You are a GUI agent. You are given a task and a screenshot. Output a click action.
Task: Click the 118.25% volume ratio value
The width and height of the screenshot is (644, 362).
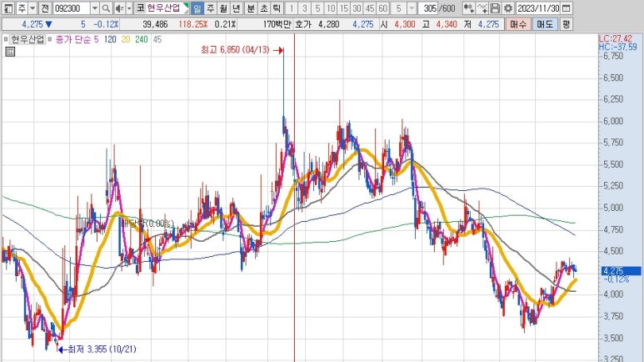(x=192, y=24)
